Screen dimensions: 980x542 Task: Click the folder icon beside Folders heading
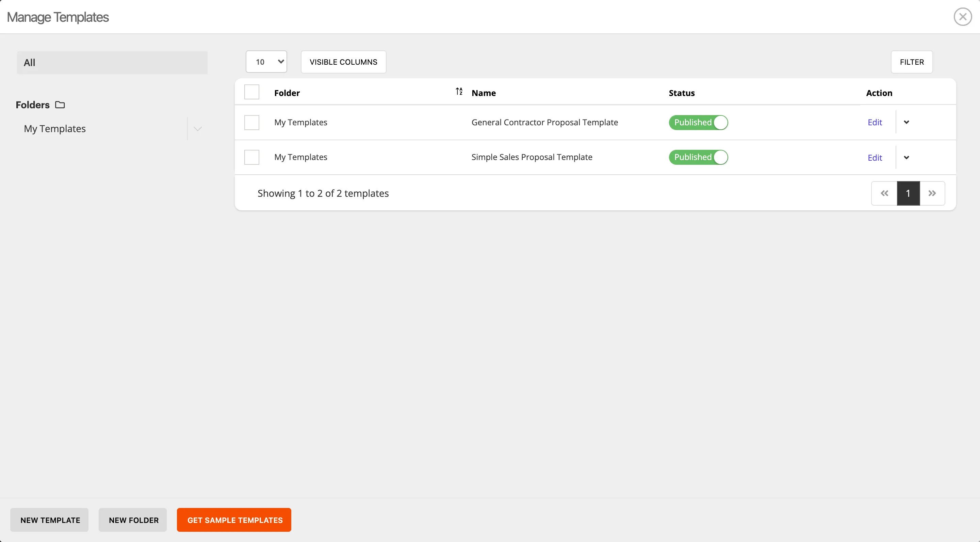click(x=60, y=105)
